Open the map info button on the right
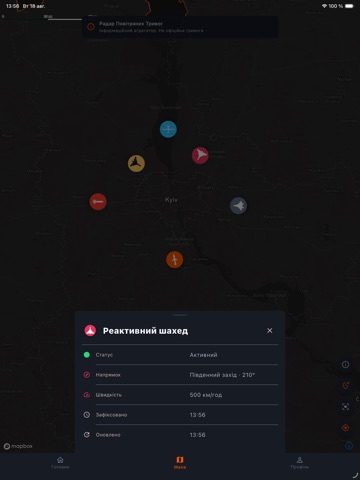This screenshot has width=360, height=480. [345, 364]
